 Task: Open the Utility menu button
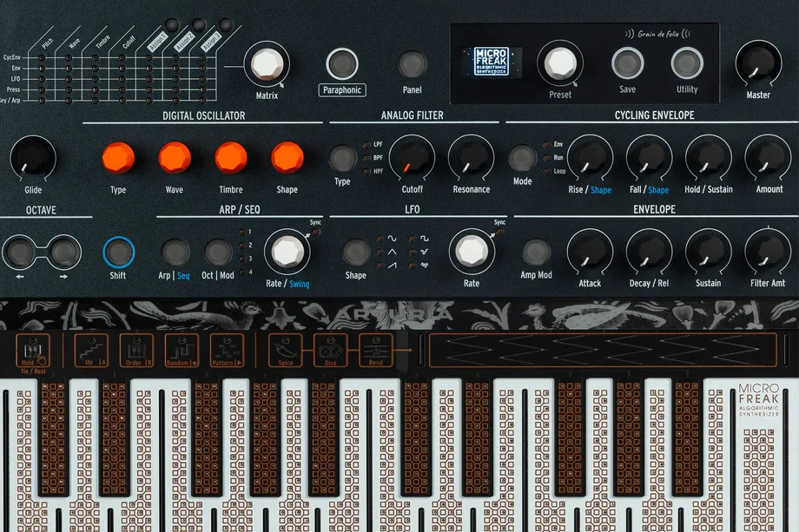pos(687,62)
